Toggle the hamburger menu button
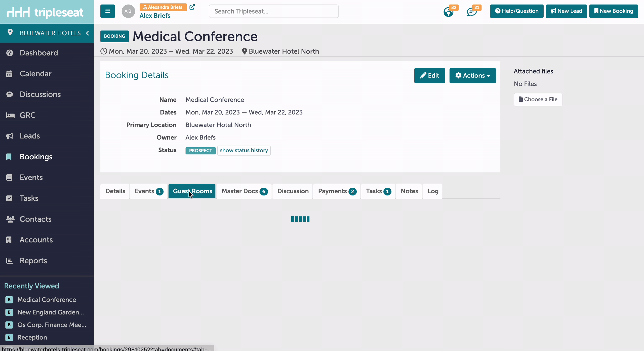The height and width of the screenshot is (351, 644). [x=107, y=11]
